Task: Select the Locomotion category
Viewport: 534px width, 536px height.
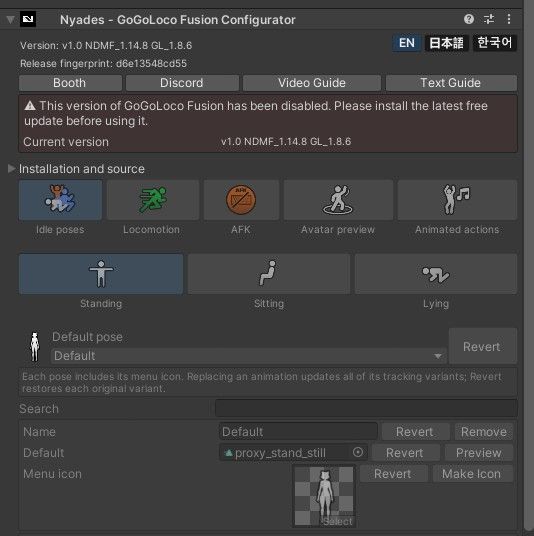Action: [x=152, y=200]
